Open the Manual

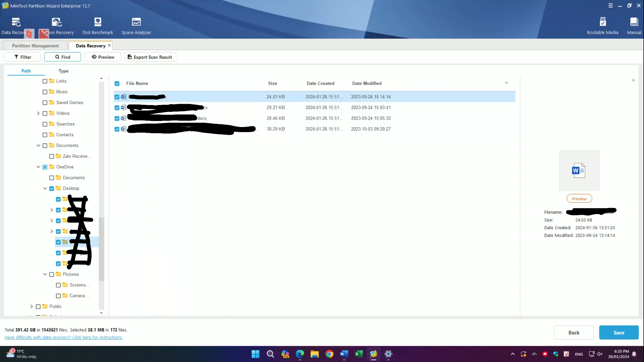(634, 25)
